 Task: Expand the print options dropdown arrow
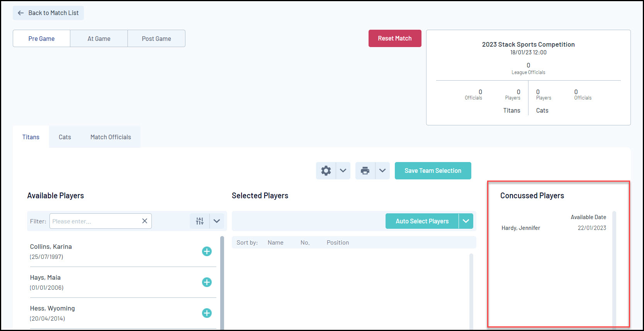[382, 171]
